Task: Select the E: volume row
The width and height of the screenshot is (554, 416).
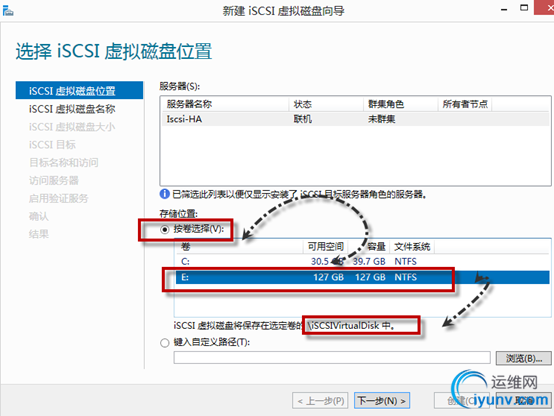Action: coord(362,277)
